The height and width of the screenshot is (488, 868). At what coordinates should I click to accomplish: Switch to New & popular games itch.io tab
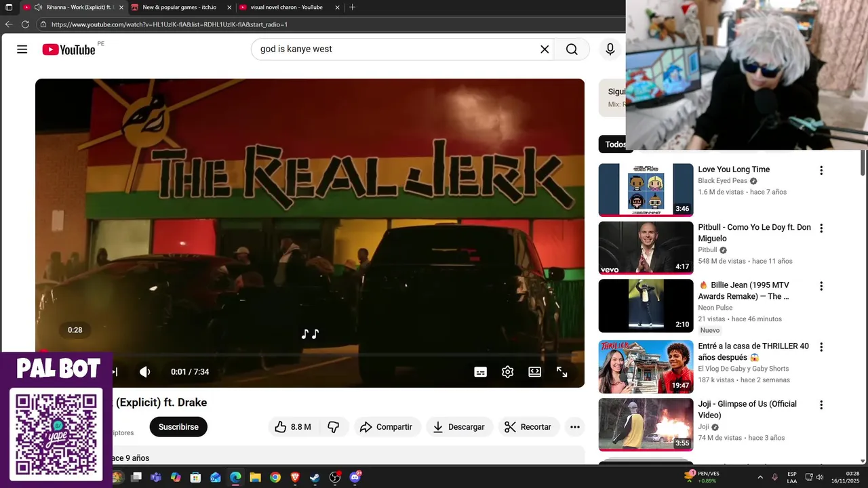[x=180, y=7]
